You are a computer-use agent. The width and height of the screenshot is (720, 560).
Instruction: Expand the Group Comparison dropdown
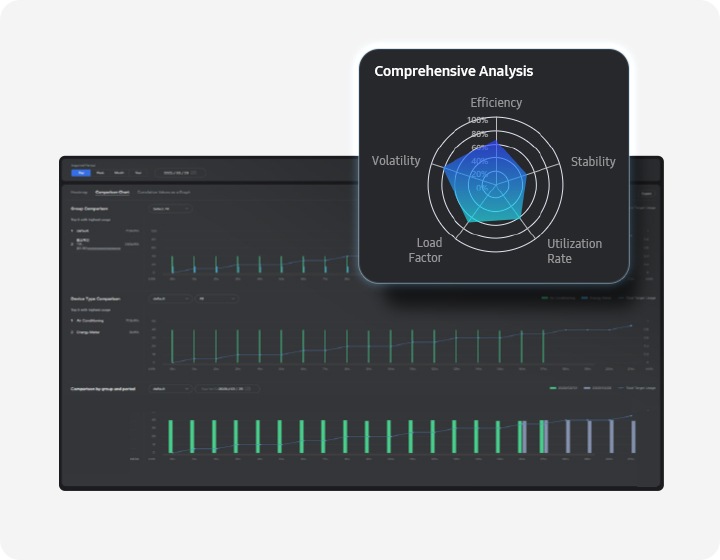point(169,209)
